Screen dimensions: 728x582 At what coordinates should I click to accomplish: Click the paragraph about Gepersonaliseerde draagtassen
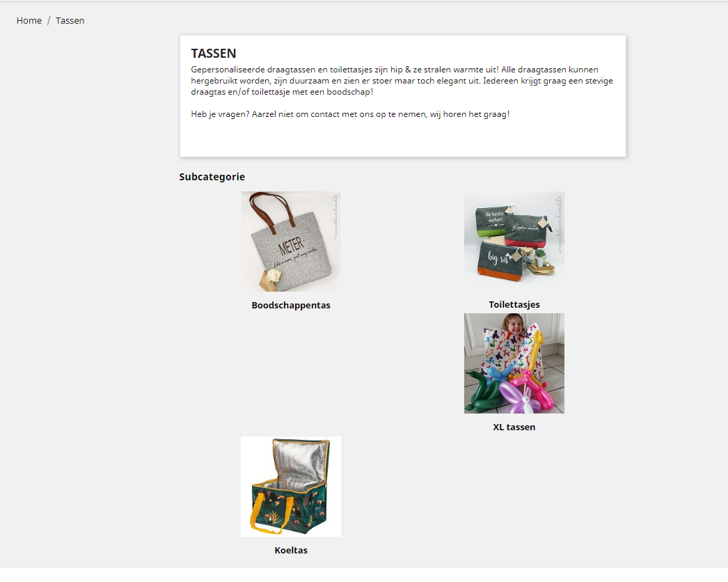click(402, 81)
